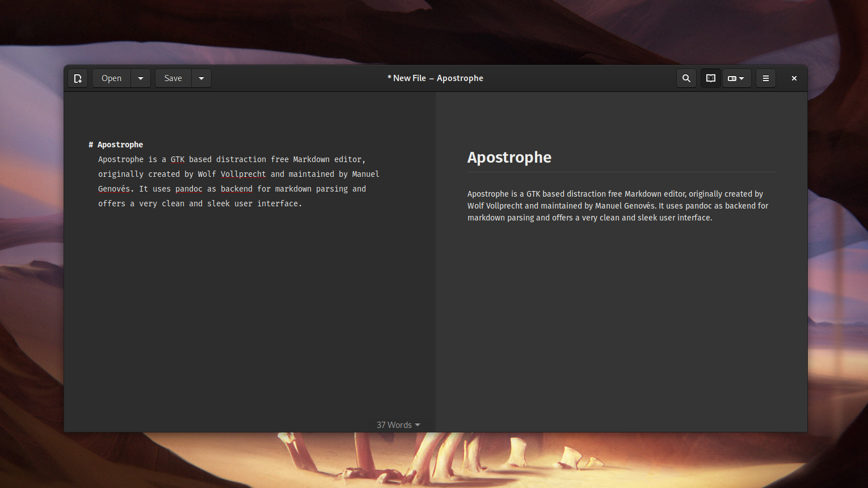Image resolution: width=868 pixels, height=488 pixels.
Task: Toggle the preview pane book icon
Action: tap(710, 78)
